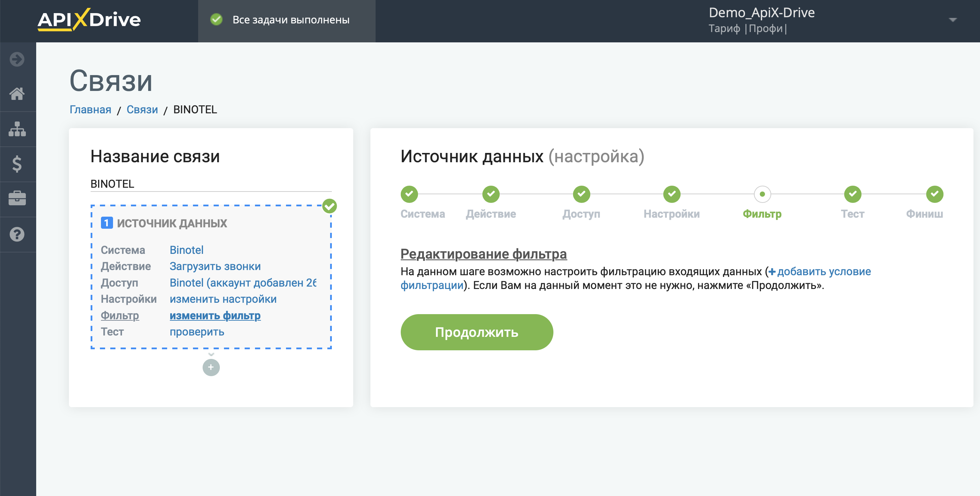Click Действие label in source block
980x496 pixels.
pos(126,266)
